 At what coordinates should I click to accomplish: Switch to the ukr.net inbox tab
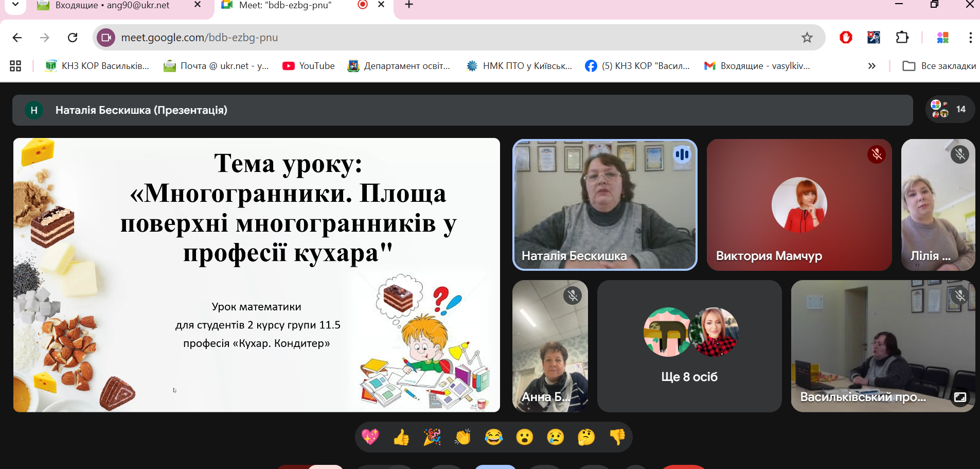[x=112, y=6]
